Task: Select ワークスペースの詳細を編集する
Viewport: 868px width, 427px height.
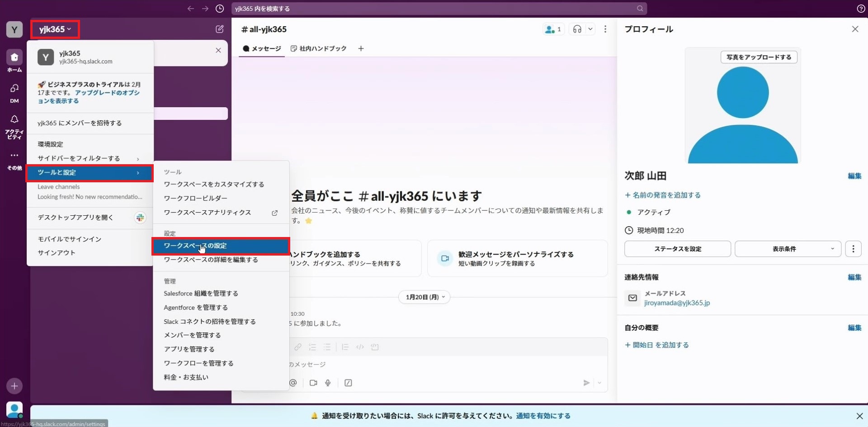Action: click(x=221, y=260)
